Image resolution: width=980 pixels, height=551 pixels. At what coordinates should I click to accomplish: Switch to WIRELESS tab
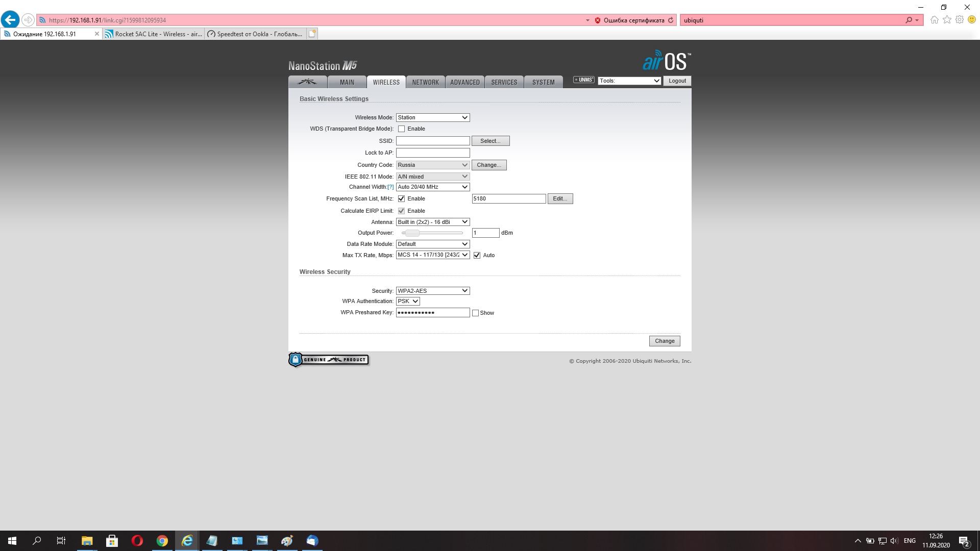(386, 82)
